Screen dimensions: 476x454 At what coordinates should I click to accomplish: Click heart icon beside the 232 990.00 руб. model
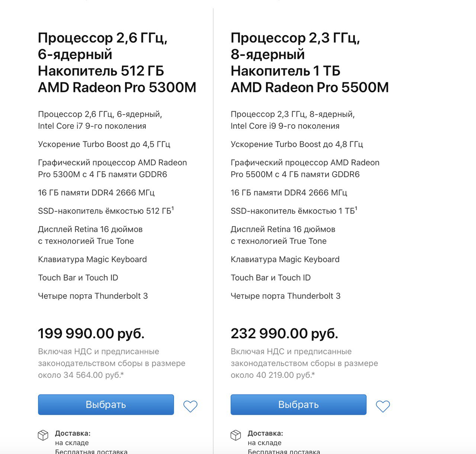(383, 406)
